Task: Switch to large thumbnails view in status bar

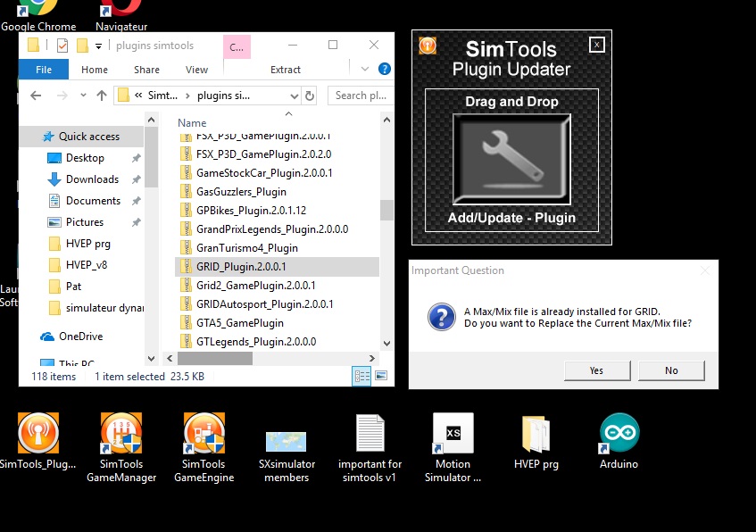Action: click(381, 376)
